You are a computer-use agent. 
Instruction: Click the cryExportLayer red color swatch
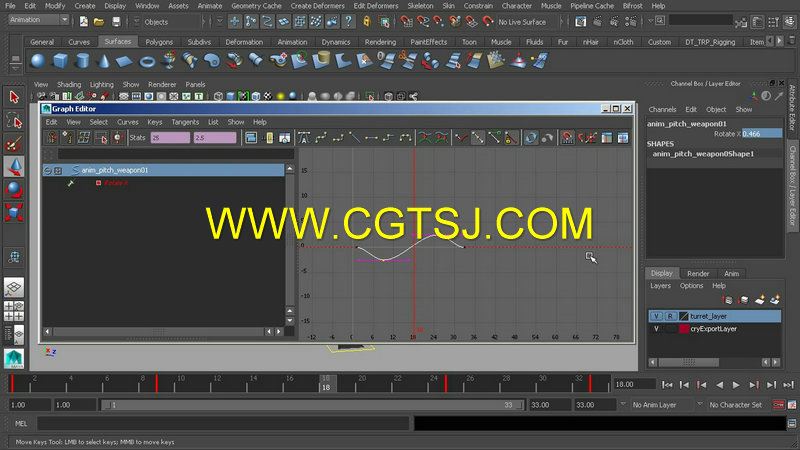click(684, 329)
